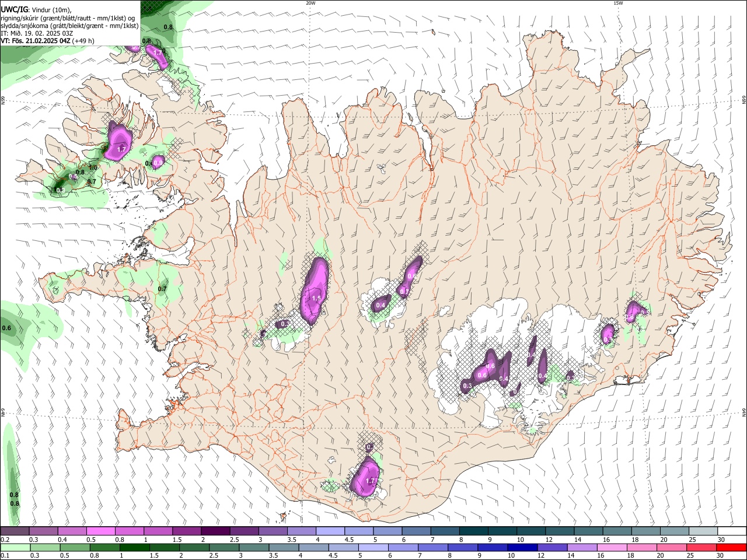Click the lower legend swatch starting at 25
Image resolution: width=747 pixels, height=560 pixels.
pyautogui.click(x=700, y=547)
